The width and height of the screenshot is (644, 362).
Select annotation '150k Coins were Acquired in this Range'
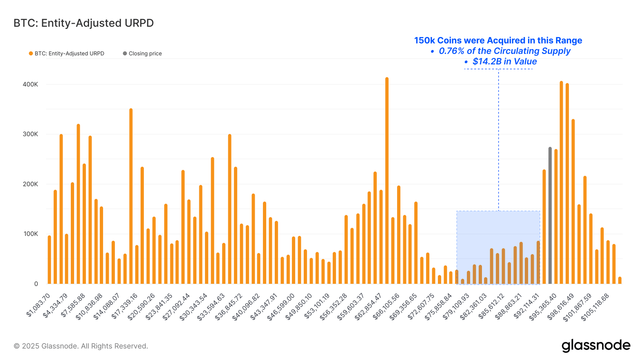tap(498, 41)
